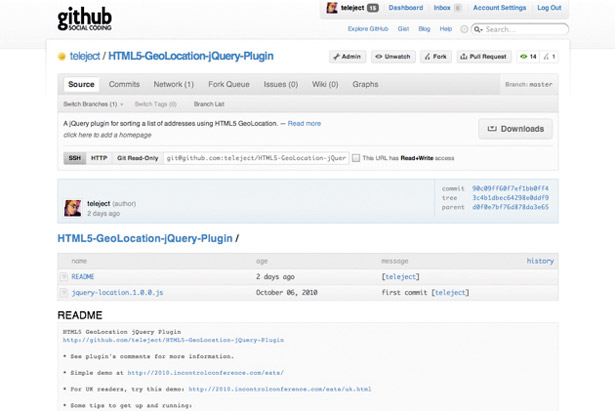Open the UK demo uk.html link
615x411 pixels.
tap(280, 389)
